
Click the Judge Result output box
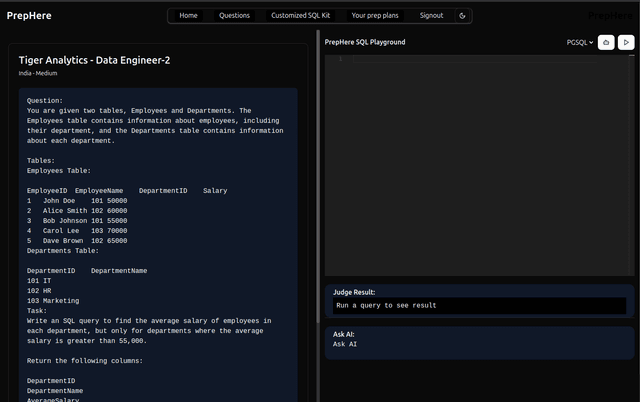479,306
